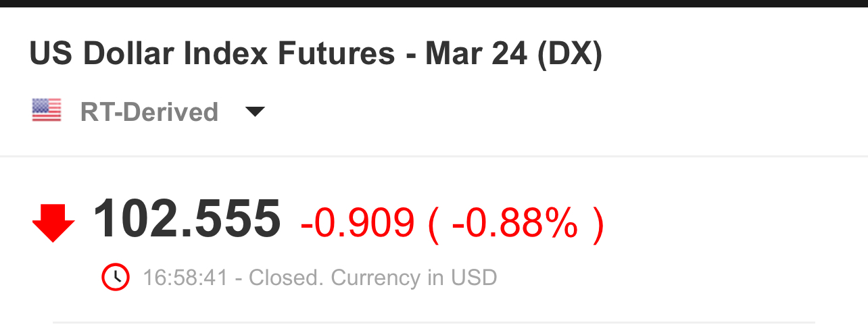Expand the RT-Derived dropdown arrow
Screen dimensions: 868x331
(255, 111)
